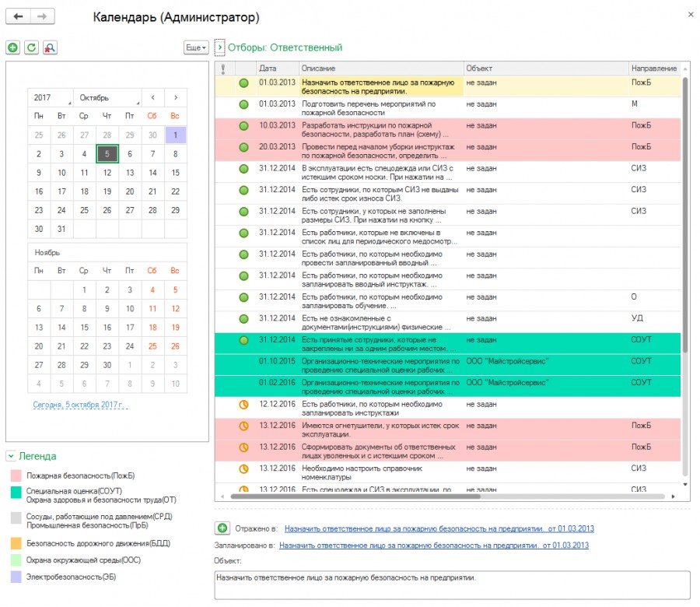Click the Пожарная безопасность pink legend swatch
The image size is (700, 607).
click(x=16, y=475)
